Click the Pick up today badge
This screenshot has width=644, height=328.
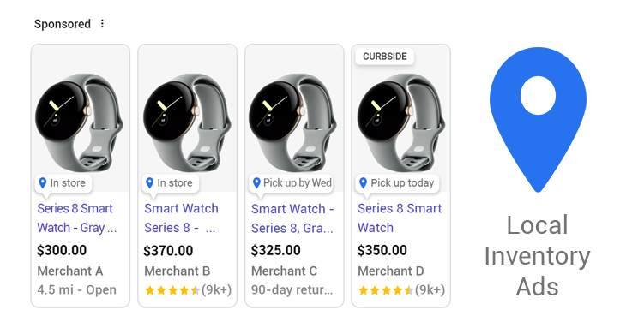(397, 183)
